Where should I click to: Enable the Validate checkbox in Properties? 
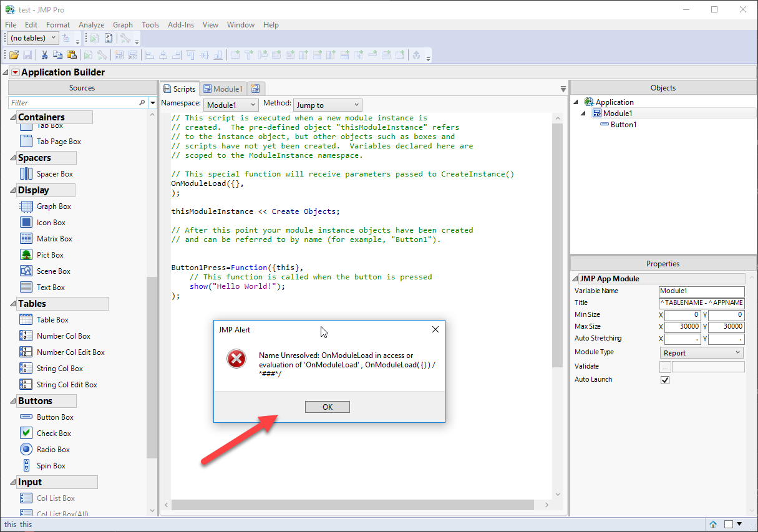point(665,366)
